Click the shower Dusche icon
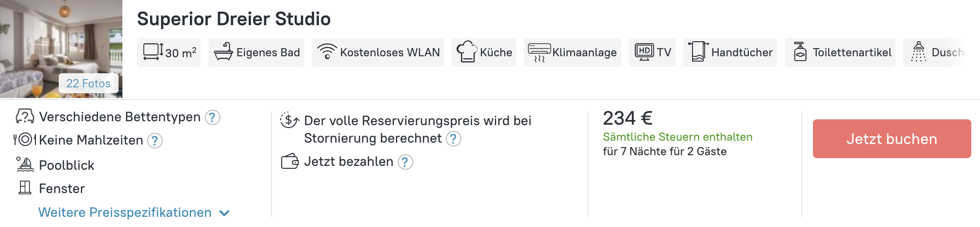Image resolution: width=980 pixels, height=227 pixels. click(918, 51)
